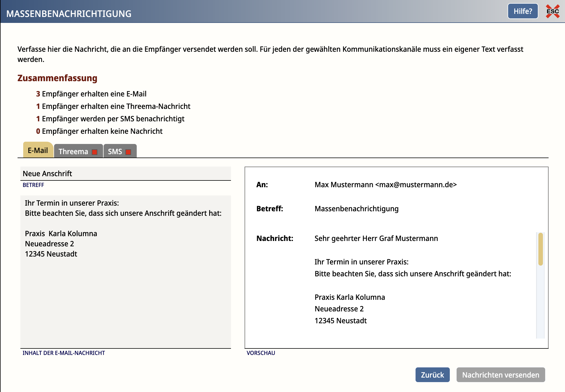The height and width of the screenshot is (392, 565).
Task: Click '1 Empfänger erhalten eine Threema-Nachricht' line
Action: pos(113,106)
